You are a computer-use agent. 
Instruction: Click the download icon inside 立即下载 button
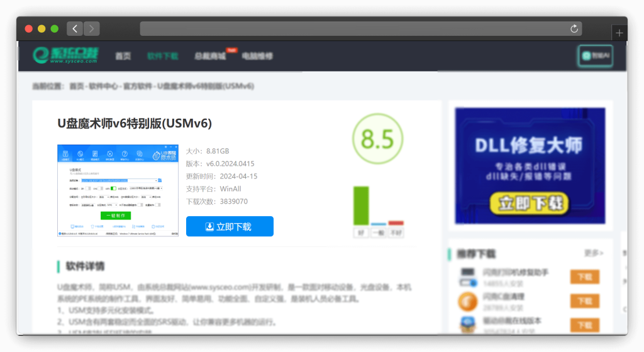209,227
